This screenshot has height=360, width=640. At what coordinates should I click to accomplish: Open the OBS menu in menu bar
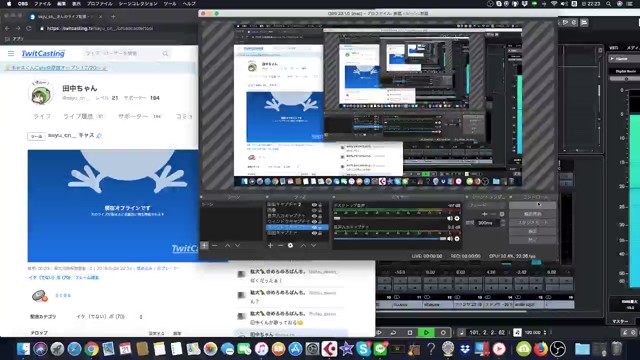pos(23,4)
